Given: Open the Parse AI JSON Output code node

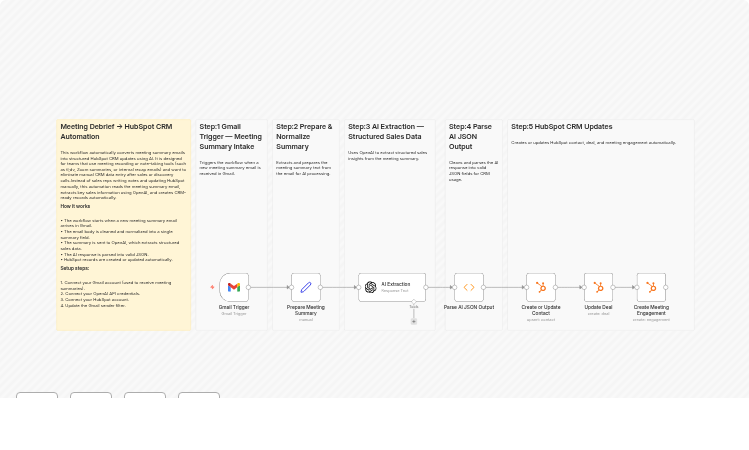Looking at the screenshot, I should [469, 287].
